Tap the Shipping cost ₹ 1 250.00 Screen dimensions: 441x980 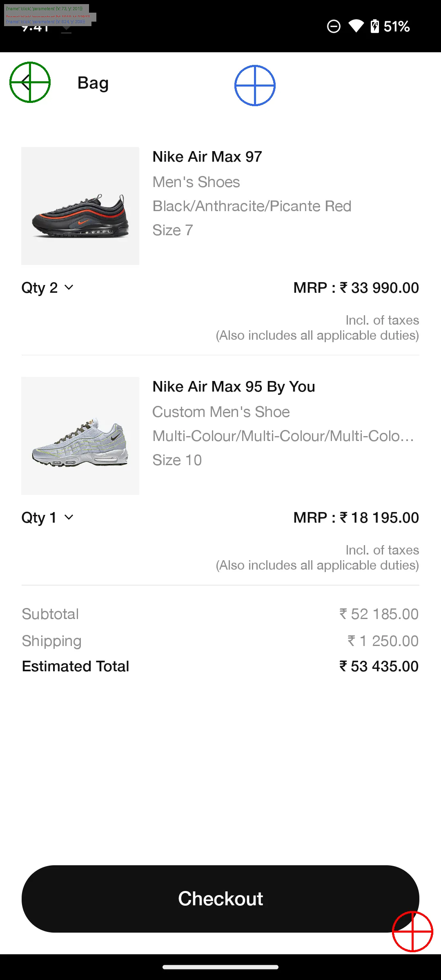(x=383, y=641)
